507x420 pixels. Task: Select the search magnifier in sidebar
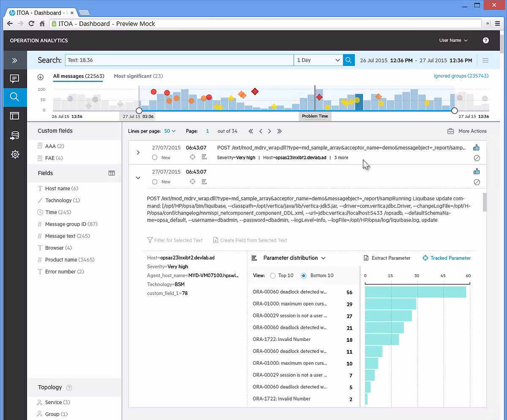(15, 97)
